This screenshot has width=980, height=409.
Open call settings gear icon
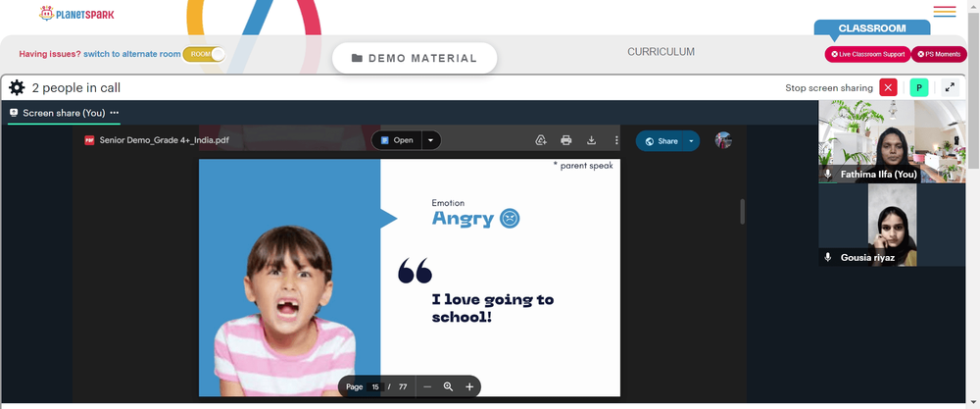(x=17, y=87)
